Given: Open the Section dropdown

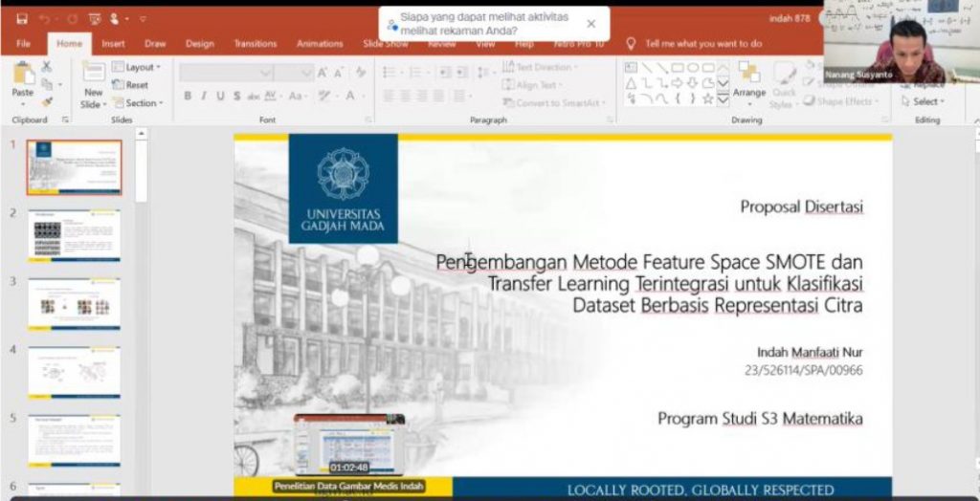Looking at the screenshot, I should click(138, 103).
